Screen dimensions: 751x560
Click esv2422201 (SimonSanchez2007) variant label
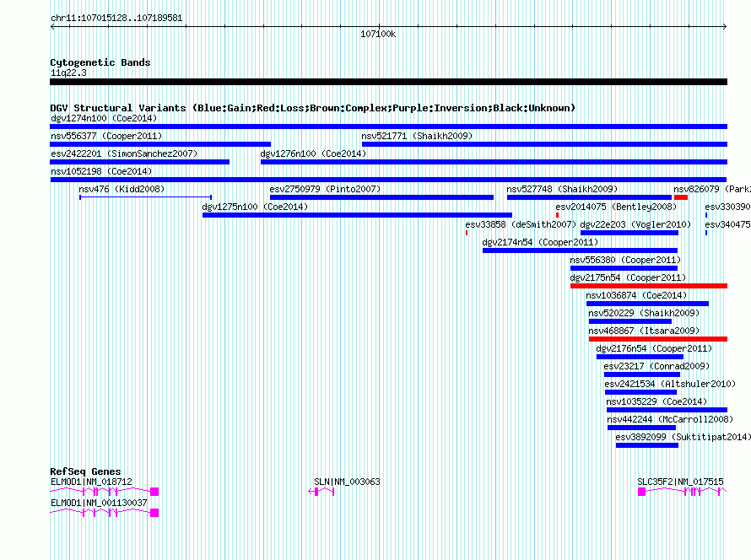click(124, 153)
